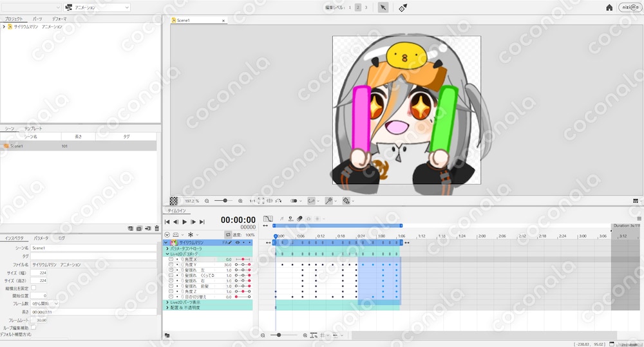Toggle lock icon on 角度 Y row
The width and height of the screenshot is (644, 347).
171,265
